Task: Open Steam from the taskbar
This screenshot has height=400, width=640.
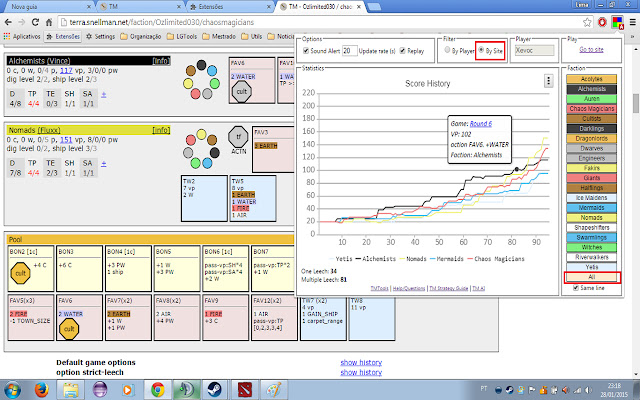Action: (216, 390)
